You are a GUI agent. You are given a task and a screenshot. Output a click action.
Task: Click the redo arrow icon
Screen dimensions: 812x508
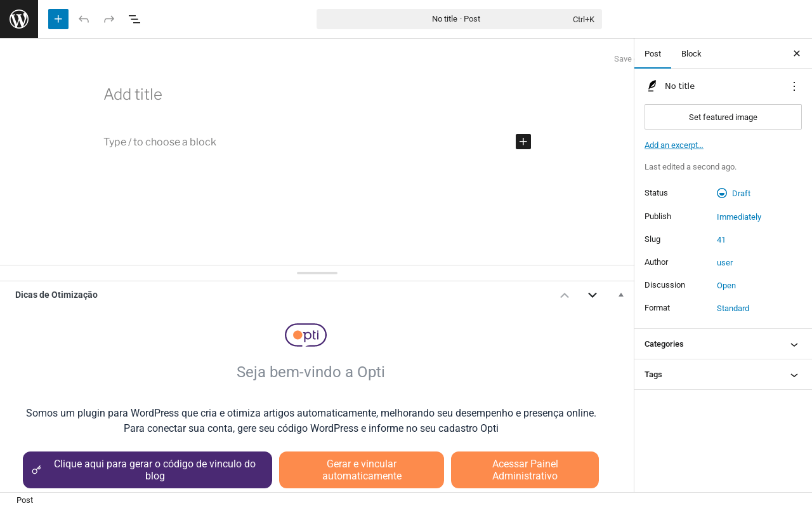(x=109, y=19)
